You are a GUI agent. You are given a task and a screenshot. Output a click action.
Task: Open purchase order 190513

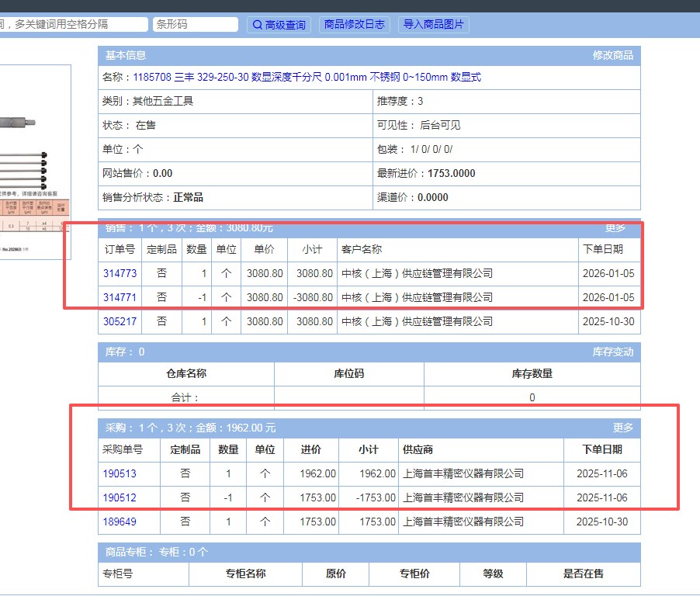(120, 473)
